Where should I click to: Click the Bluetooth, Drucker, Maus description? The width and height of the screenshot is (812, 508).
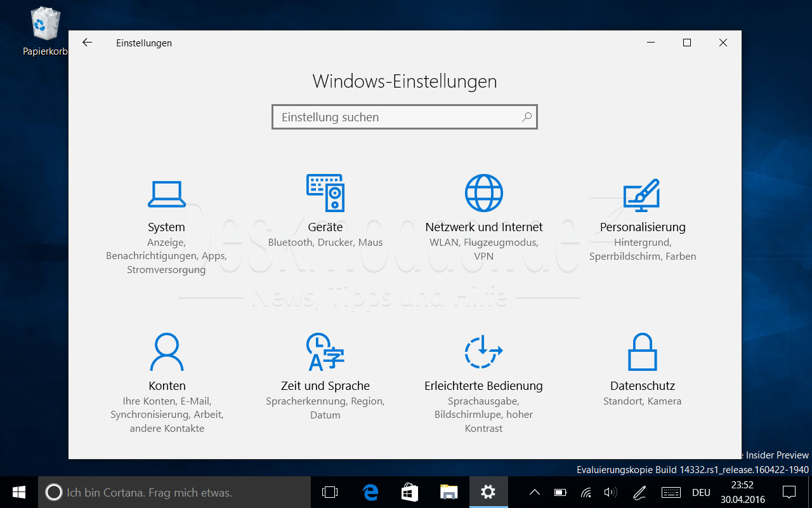point(325,242)
